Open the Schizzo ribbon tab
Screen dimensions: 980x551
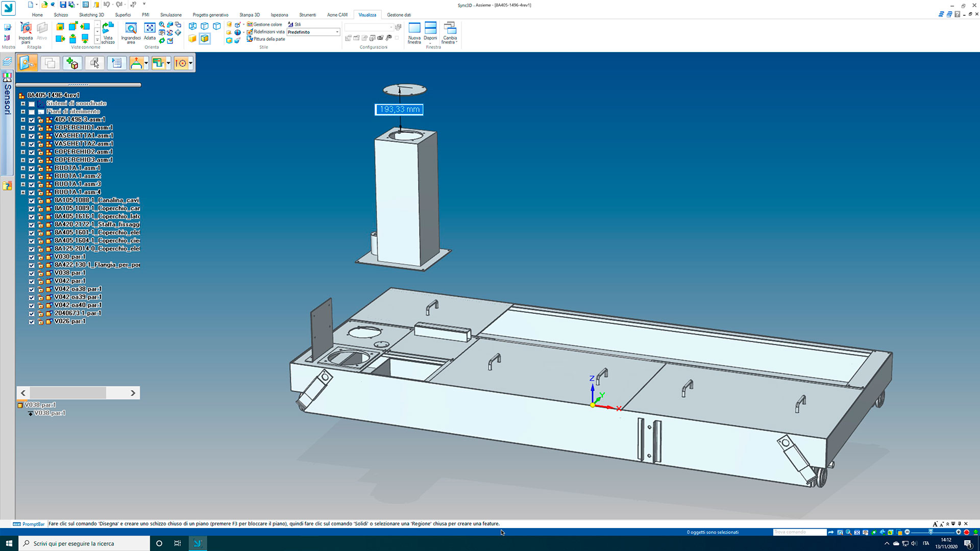[61, 15]
